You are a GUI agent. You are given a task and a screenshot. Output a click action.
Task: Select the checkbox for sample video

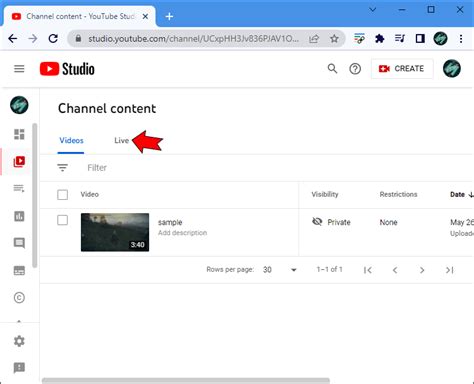(x=63, y=220)
